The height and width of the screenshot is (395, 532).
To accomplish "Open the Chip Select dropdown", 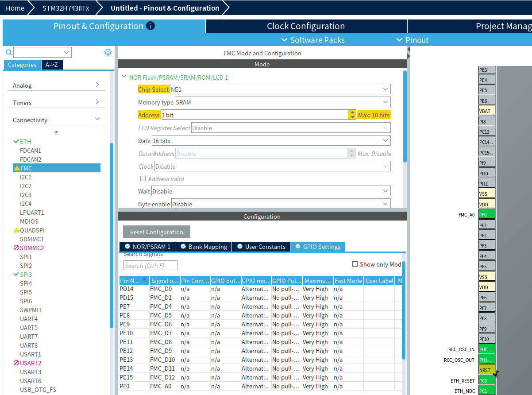I will (280, 89).
